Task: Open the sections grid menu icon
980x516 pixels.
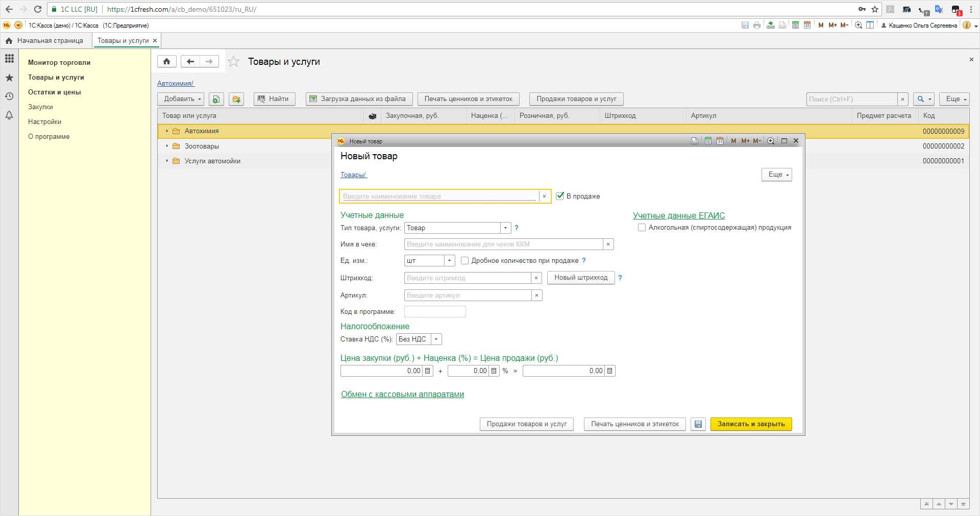Action: (x=9, y=59)
